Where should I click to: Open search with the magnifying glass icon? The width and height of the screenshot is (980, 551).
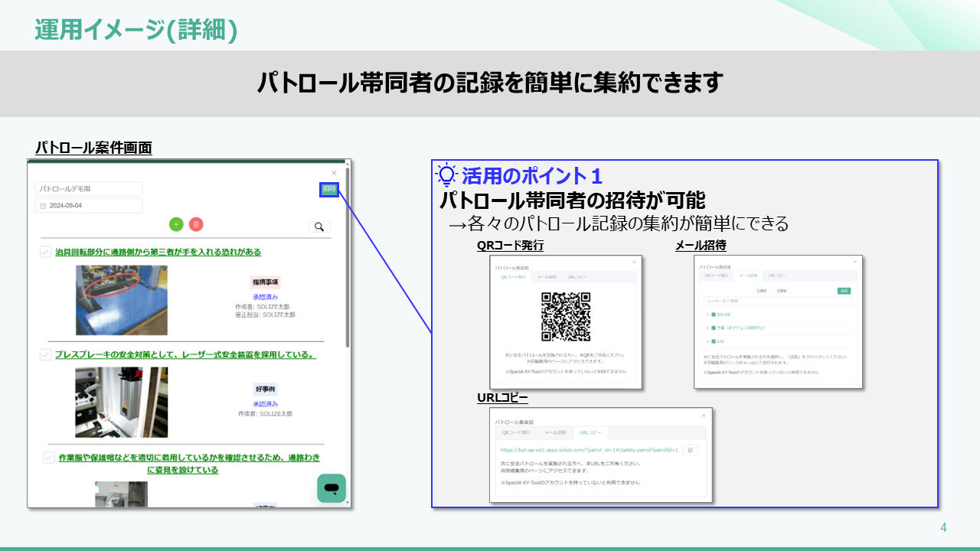(x=319, y=227)
